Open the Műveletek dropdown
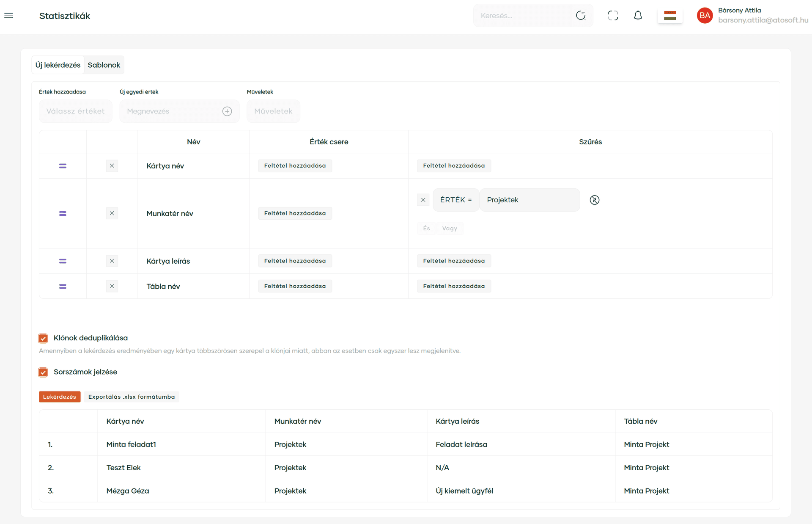The height and width of the screenshot is (524, 812). pos(273,111)
